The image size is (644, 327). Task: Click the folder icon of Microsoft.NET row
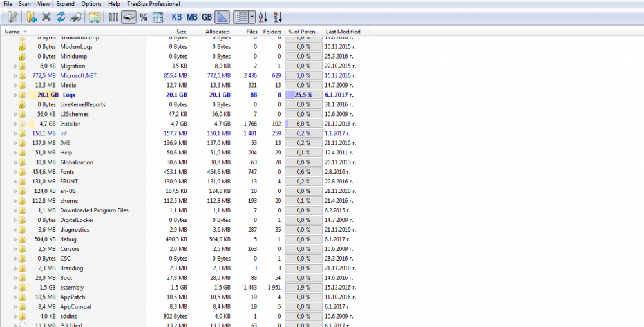22,75
